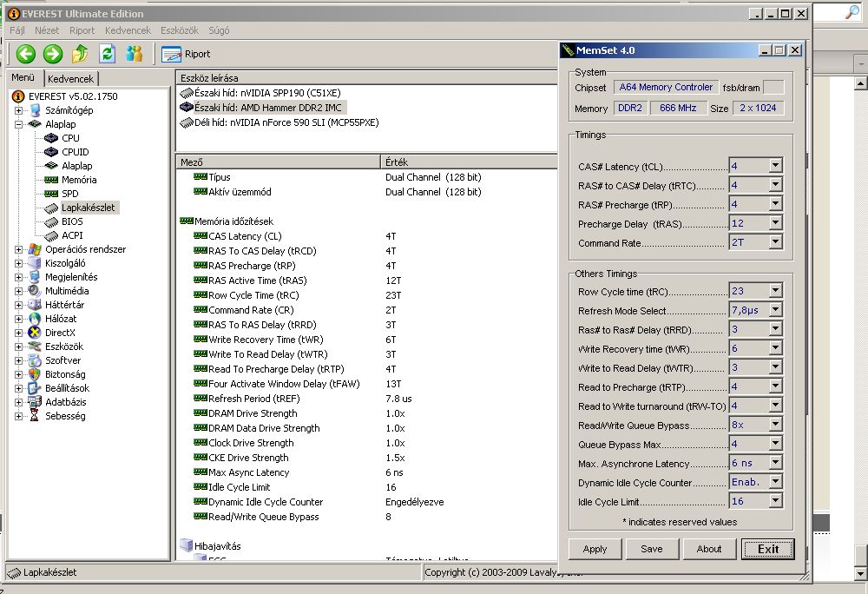The height and width of the screenshot is (594, 868).
Task: Click the SPD tree icon
Action: 51,193
